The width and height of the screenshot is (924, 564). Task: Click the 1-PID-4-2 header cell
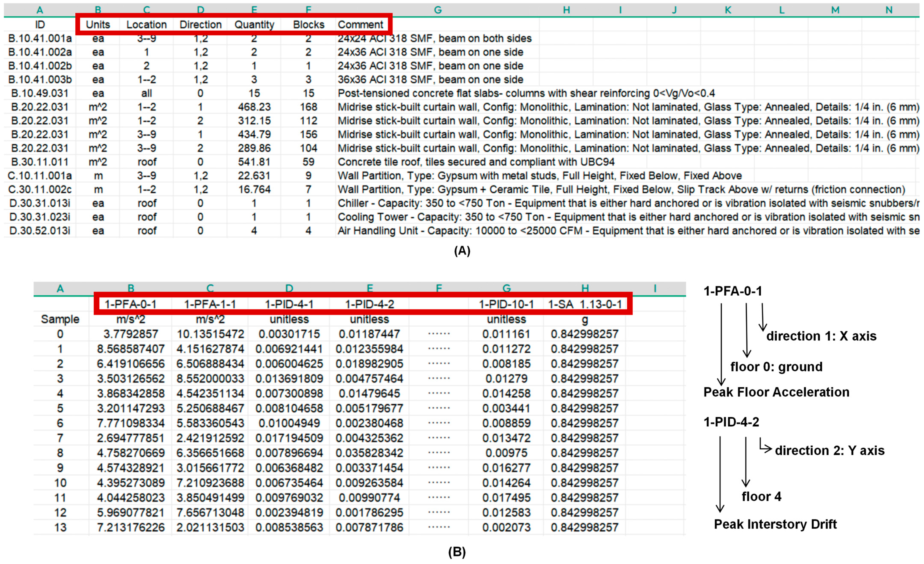pos(369,304)
